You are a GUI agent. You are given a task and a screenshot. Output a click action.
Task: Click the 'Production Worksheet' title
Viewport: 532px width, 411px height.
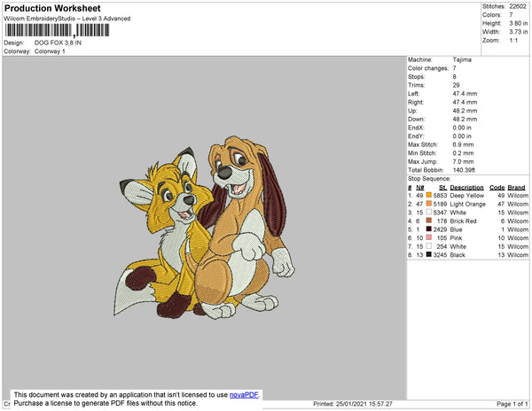[x=52, y=8]
